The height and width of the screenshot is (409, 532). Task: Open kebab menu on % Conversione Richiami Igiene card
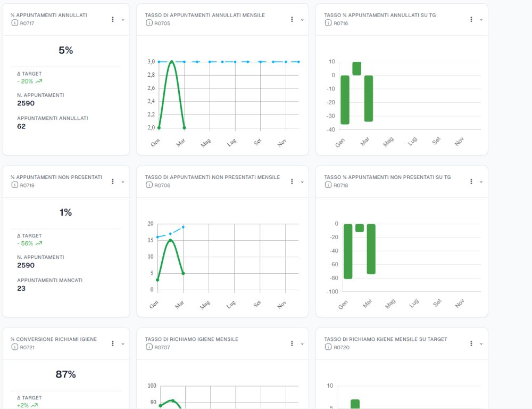(113, 343)
